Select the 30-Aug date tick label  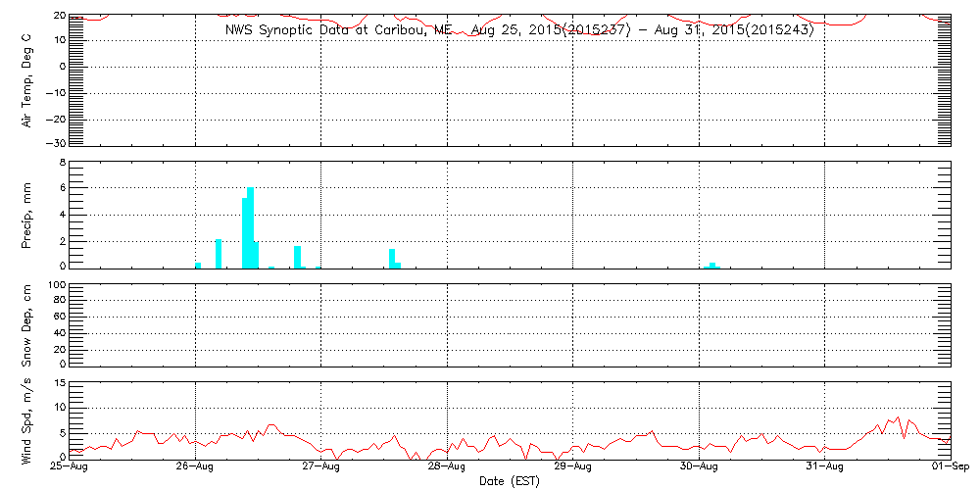[x=699, y=468]
